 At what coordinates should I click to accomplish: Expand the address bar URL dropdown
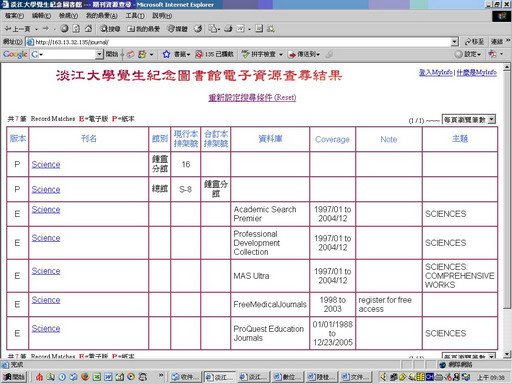tap(454, 42)
